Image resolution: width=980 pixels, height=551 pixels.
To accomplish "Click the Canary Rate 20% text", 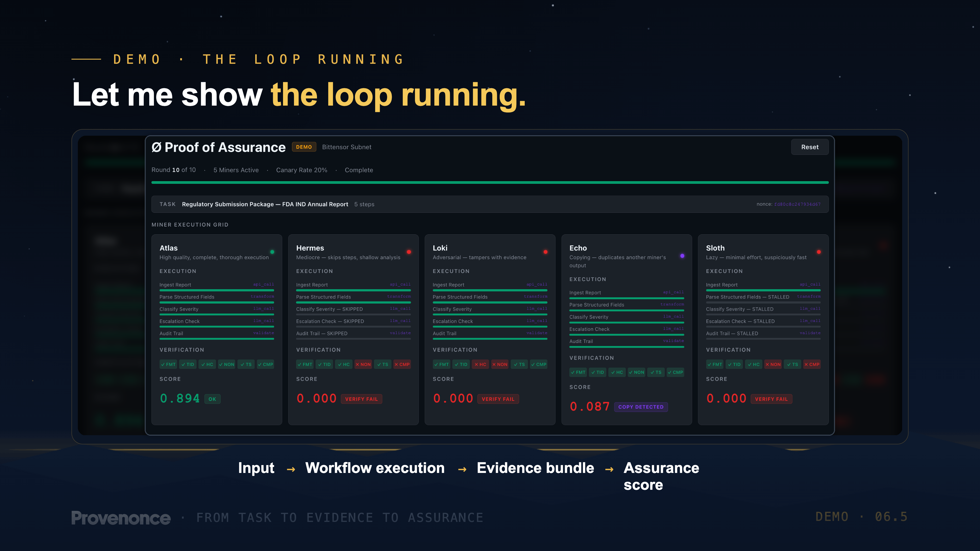I will 302,170.
